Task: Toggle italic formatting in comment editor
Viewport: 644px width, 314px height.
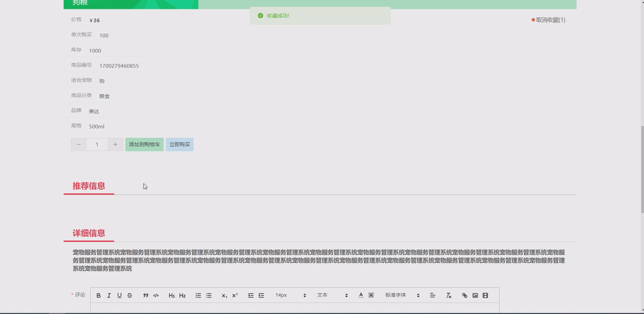Action: pos(109,296)
